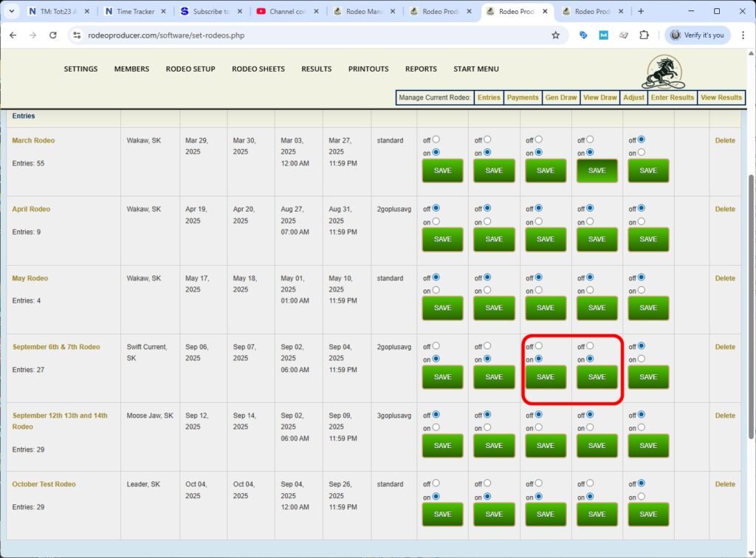Select 'off' in the last column for March Rodeo
The image size is (756, 558).
pos(641,139)
